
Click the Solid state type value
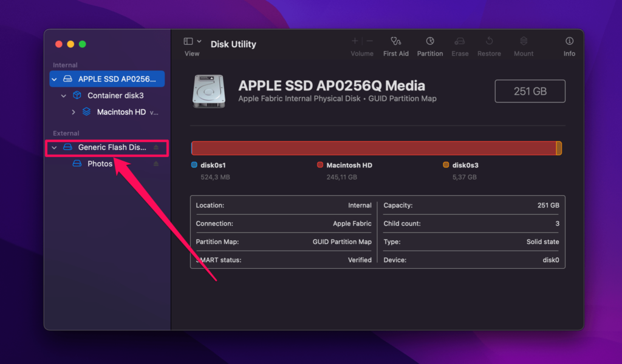[x=542, y=241]
